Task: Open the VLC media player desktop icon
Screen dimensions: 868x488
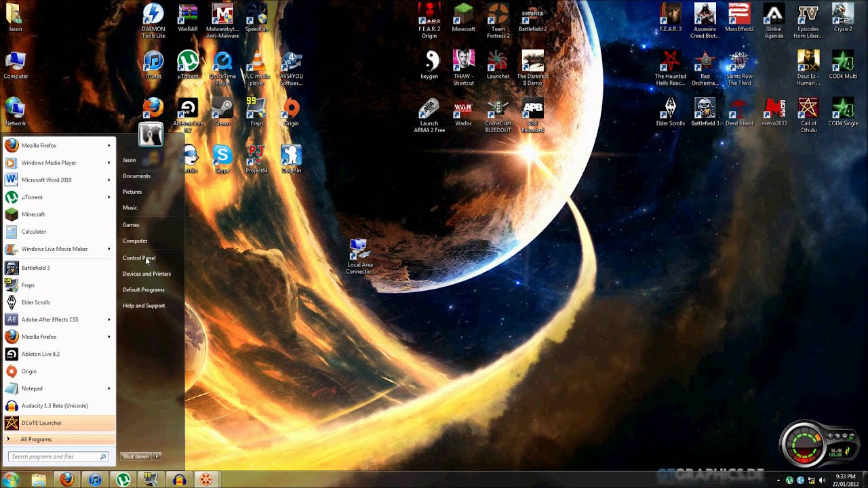Action: (257, 68)
